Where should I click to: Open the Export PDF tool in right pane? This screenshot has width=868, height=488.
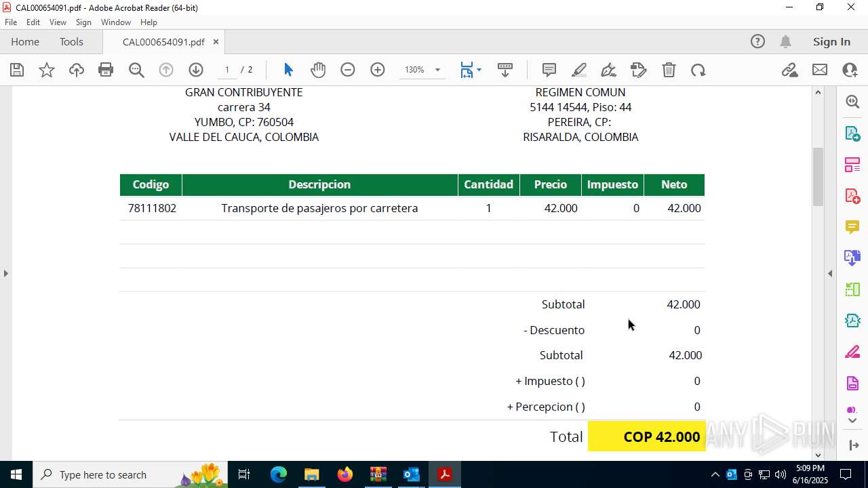(x=852, y=134)
